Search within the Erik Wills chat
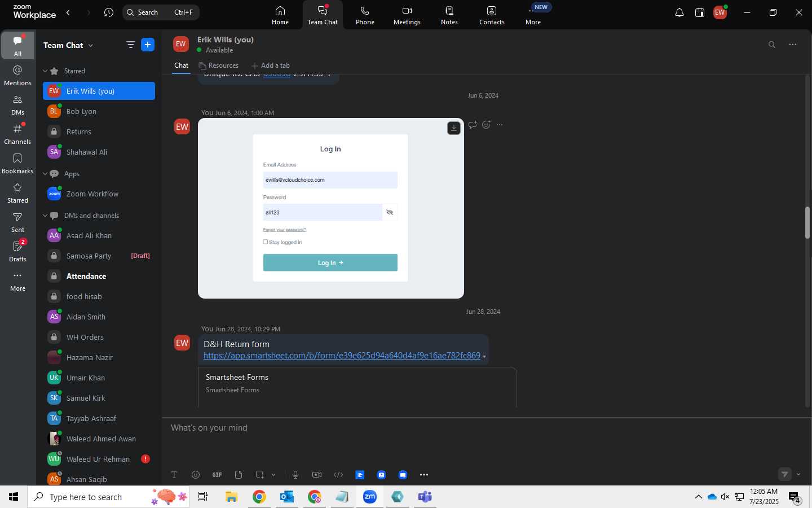Screen dimensions: 812x508 pos(772,45)
